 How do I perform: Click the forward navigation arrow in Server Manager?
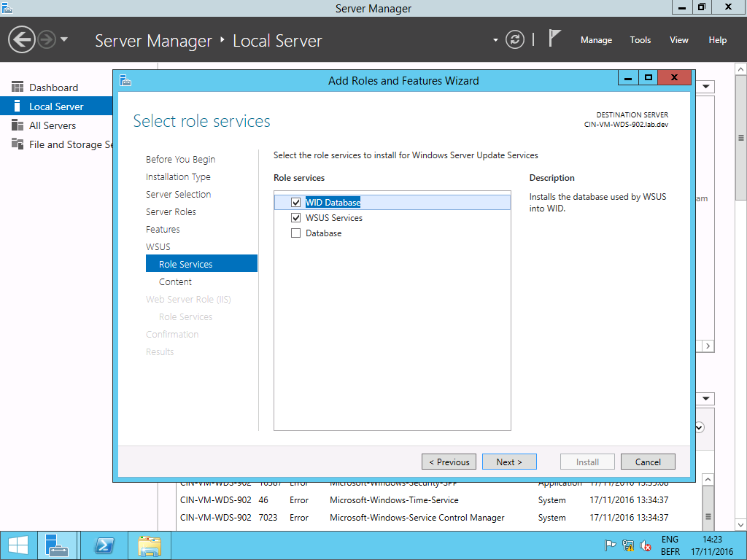tap(47, 39)
